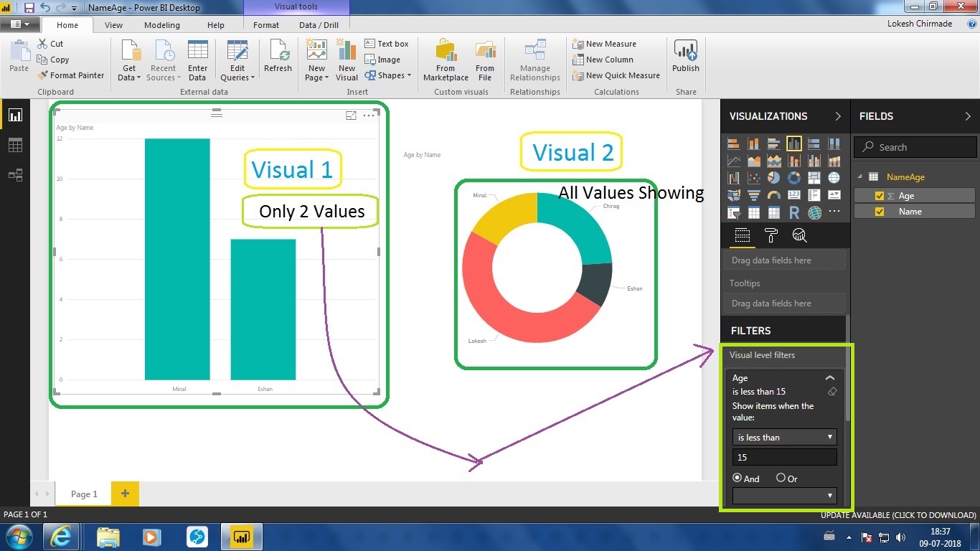Click the filter value field showing 15
Viewport: 980px width, 551px height.
[x=784, y=457]
